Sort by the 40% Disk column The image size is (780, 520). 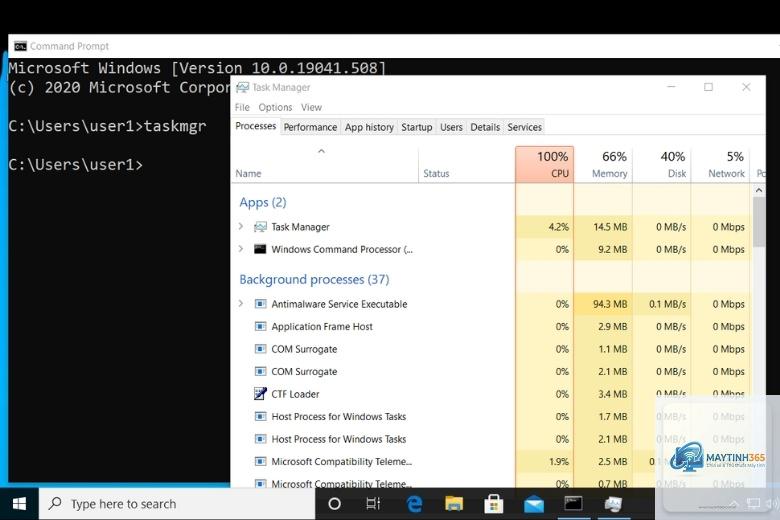662,164
